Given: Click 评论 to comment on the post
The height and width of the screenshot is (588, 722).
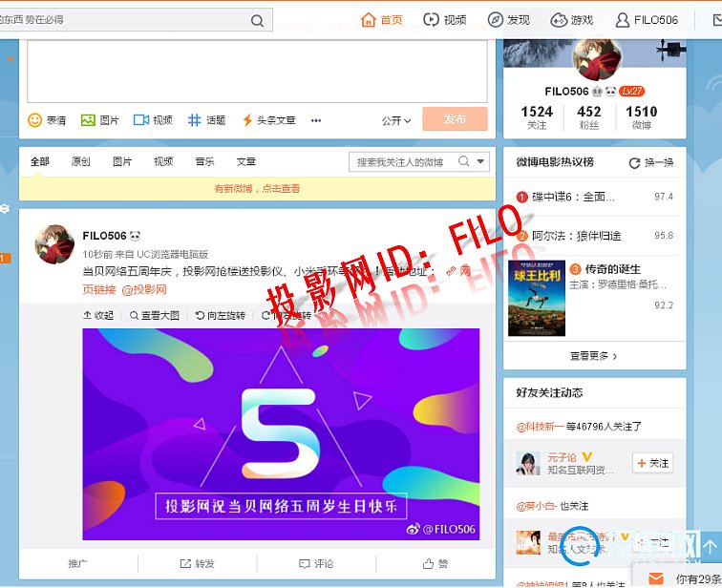Looking at the screenshot, I should click(x=316, y=563).
